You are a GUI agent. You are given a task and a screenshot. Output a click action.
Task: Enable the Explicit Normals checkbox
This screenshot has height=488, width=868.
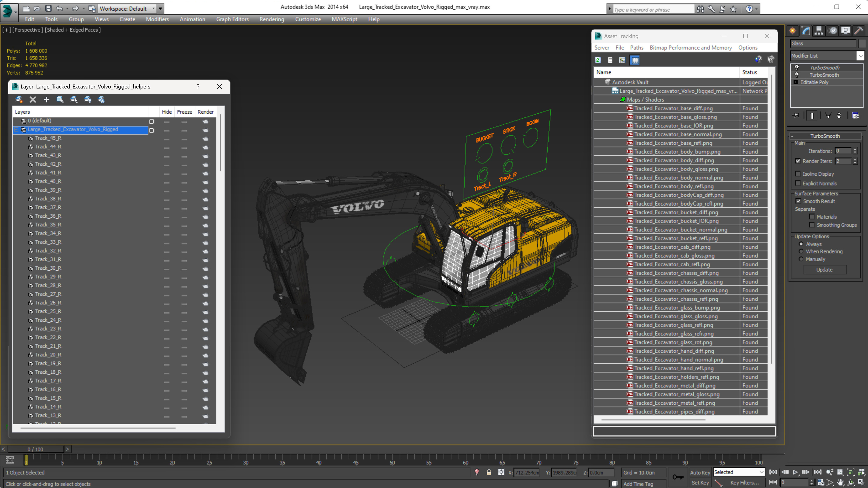pyautogui.click(x=798, y=183)
